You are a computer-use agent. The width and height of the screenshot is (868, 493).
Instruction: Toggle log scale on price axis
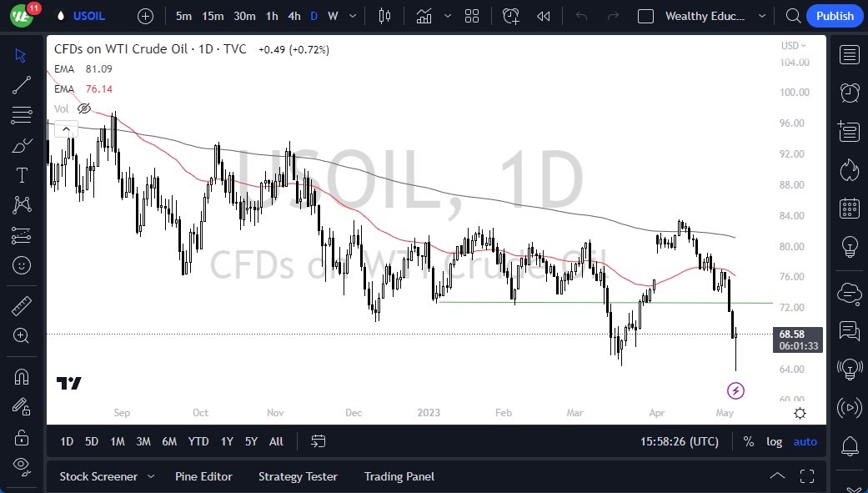click(775, 441)
